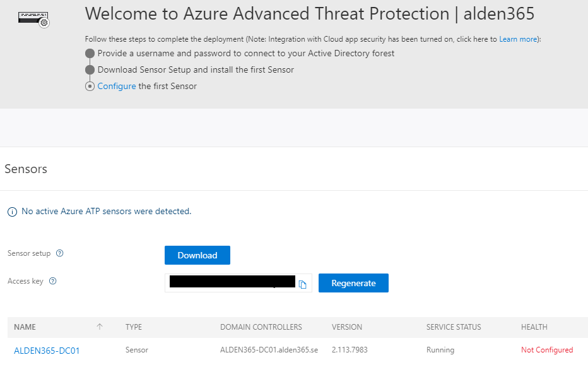Click the sensor device icon beside the title
588x367 pixels.
[34, 19]
